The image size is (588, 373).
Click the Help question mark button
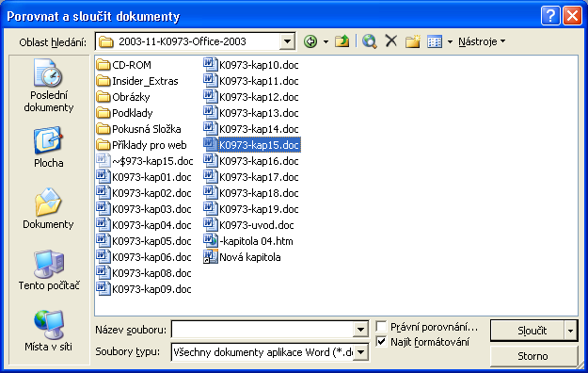pos(550,16)
